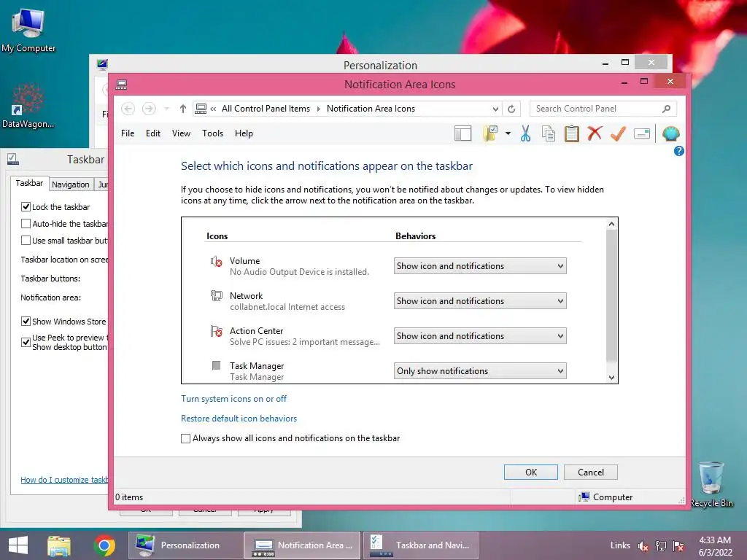Go back using the Back arrow
Screen dimensions: 747x560
tap(128, 109)
